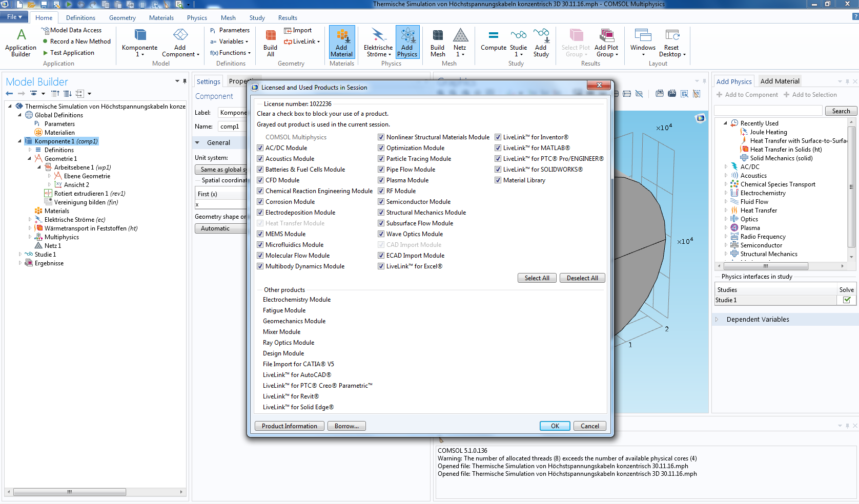Toggle Material Library checkbox
This screenshot has height=504, width=859.
coord(498,180)
